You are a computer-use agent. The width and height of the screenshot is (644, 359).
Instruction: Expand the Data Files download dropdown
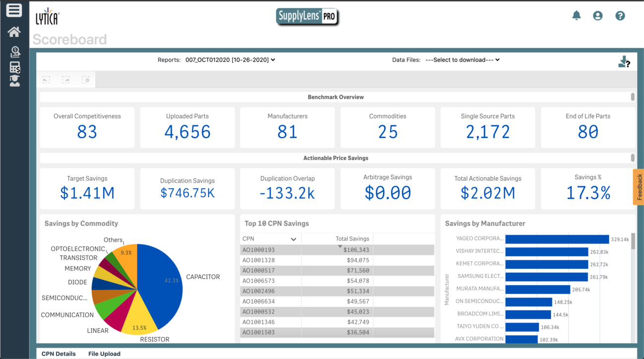pos(466,60)
